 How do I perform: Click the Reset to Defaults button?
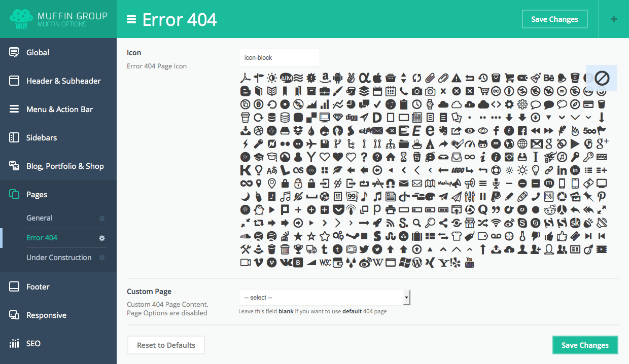166,345
